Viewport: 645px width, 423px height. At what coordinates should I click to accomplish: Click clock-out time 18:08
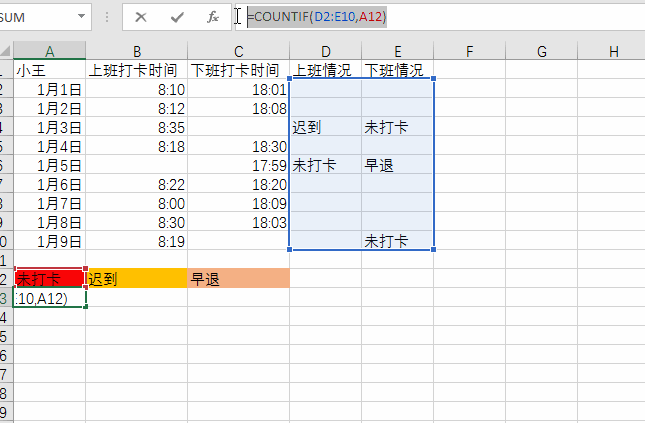pyautogui.click(x=239, y=108)
